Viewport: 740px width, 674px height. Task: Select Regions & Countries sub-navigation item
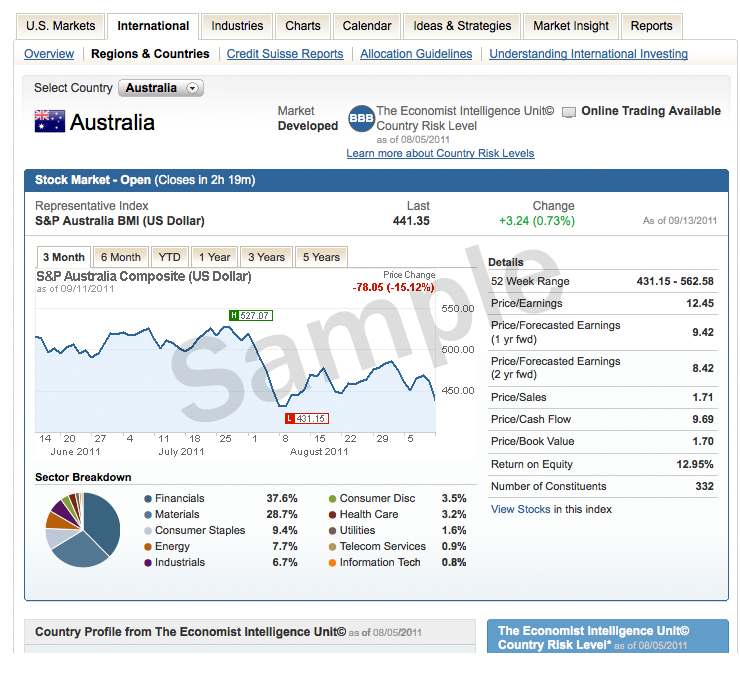pyautogui.click(x=150, y=54)
